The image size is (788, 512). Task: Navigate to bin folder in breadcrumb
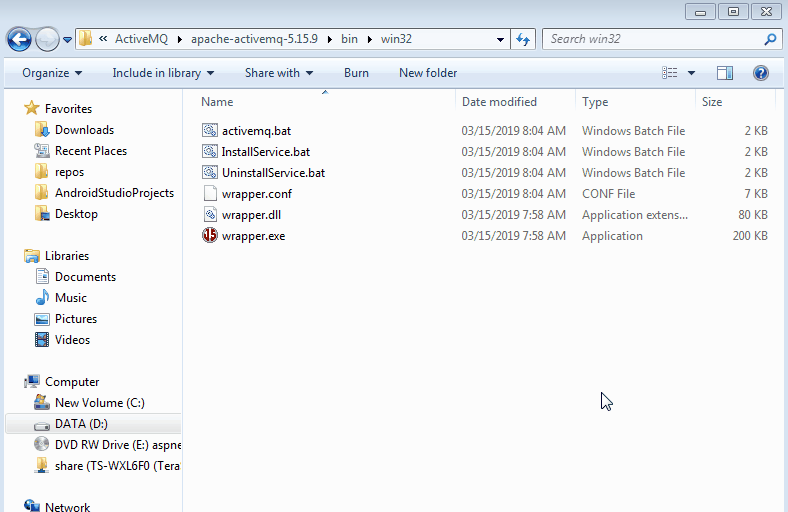point(349,39)
